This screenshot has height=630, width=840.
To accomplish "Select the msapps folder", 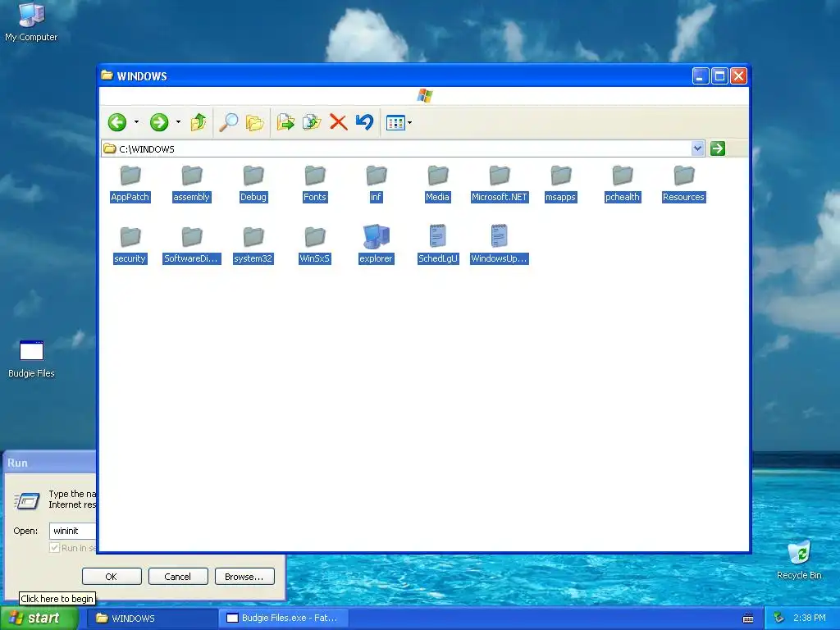I will [x=560, y=184].
